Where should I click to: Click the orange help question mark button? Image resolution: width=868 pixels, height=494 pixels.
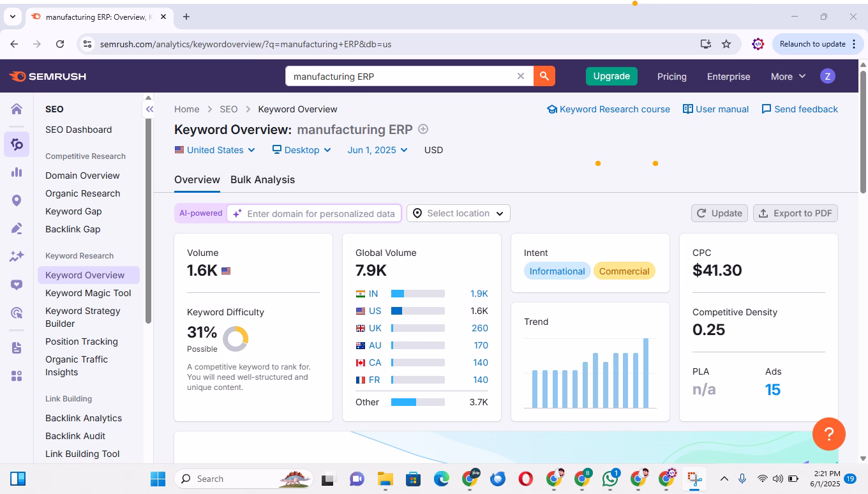click(829, 434)
